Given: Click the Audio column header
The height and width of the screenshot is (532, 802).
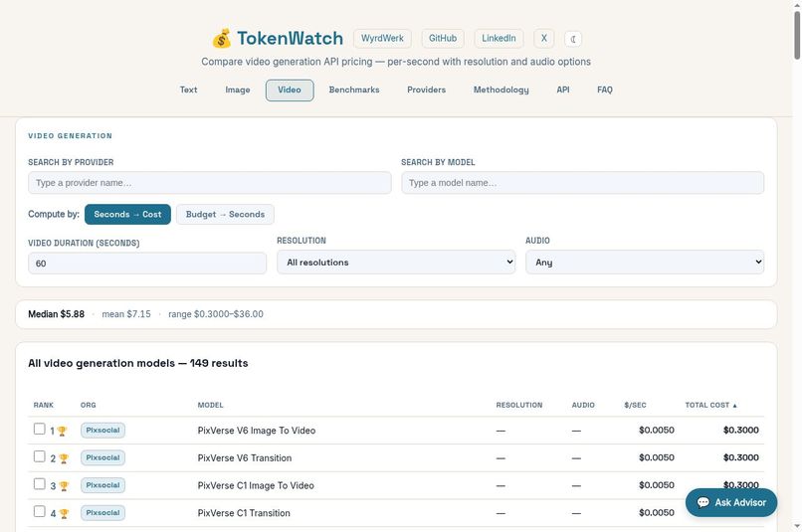Looking at the screenshot, I should pyautogui.click(x=583, y=405).
